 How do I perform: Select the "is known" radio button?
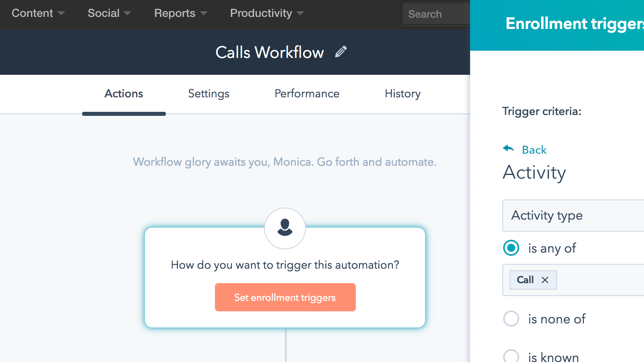(511, 356)
